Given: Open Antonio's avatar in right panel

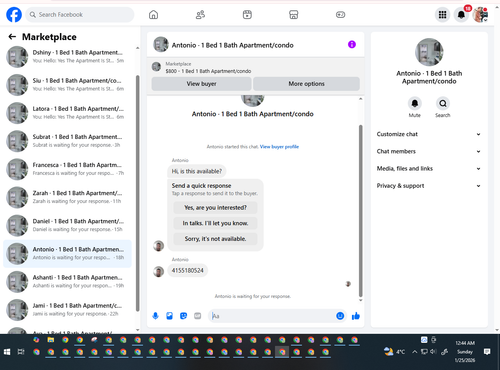Looking at the screenshot, I should (x=429, y=52).
